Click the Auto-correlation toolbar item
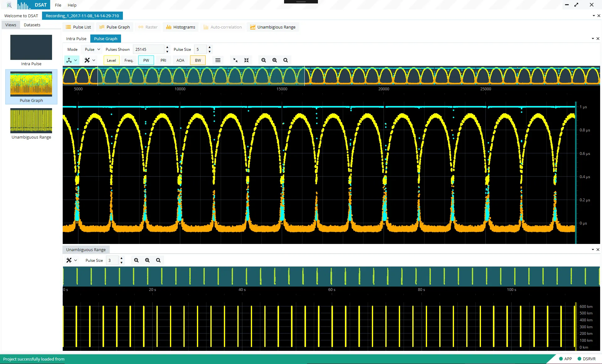The height and width of the screenshot is (364, 602). pos(223,27)
